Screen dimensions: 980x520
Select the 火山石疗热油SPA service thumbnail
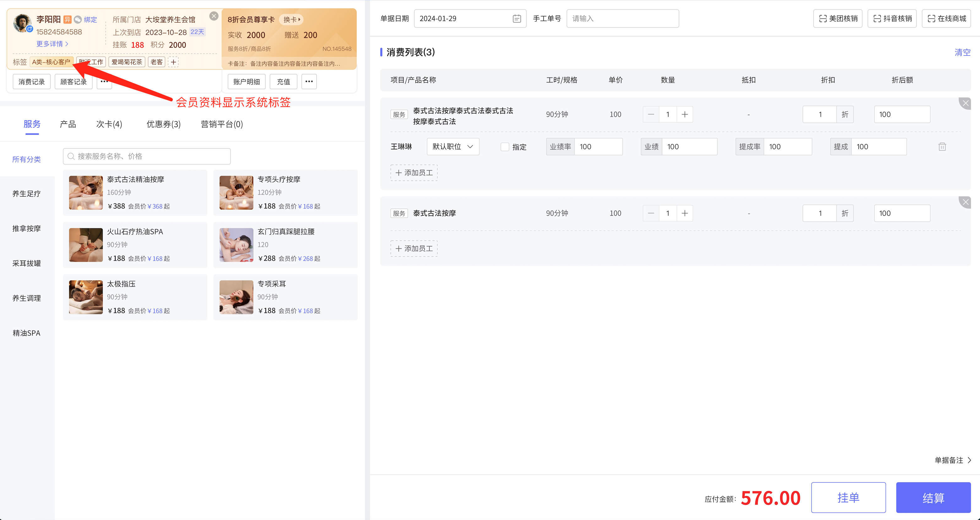[x=86, y=245]
